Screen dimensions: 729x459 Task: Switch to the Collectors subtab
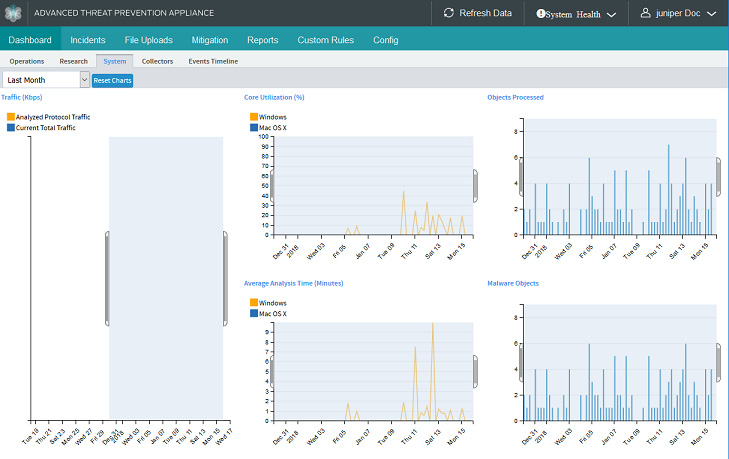coord(157,61)
